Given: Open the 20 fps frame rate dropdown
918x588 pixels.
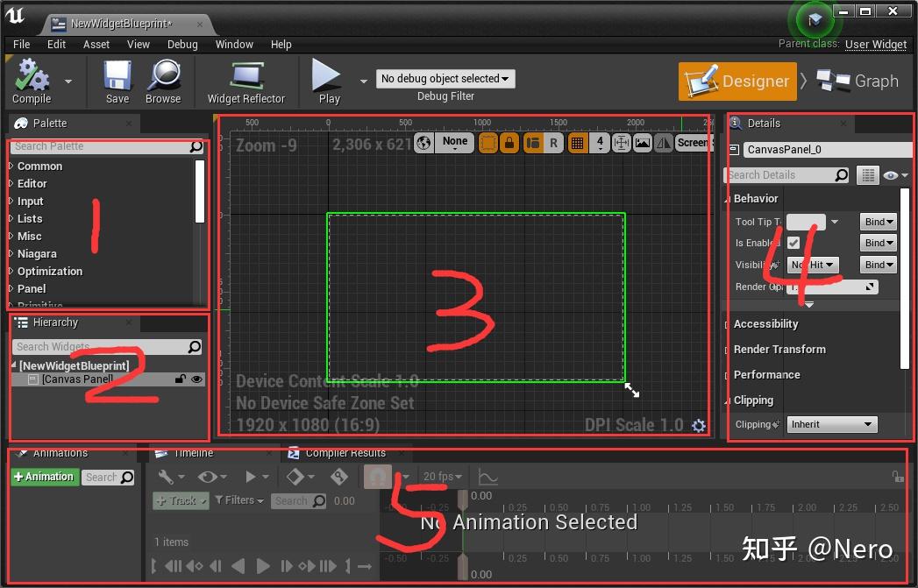Looking at the screenshot, I should coord(443,476).
